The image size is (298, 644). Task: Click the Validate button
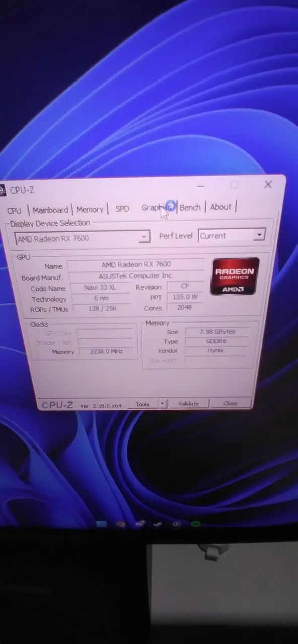pyautogui.click(x=189, y=404)
